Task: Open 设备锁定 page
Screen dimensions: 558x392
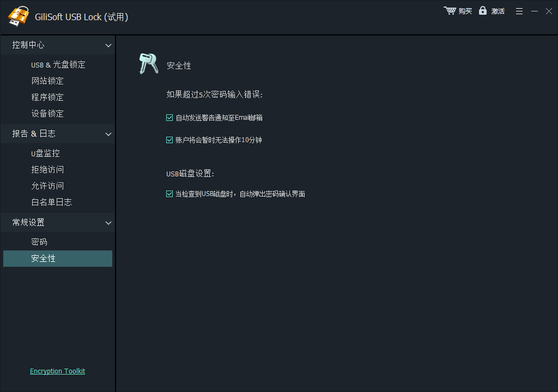Action: 47,114
